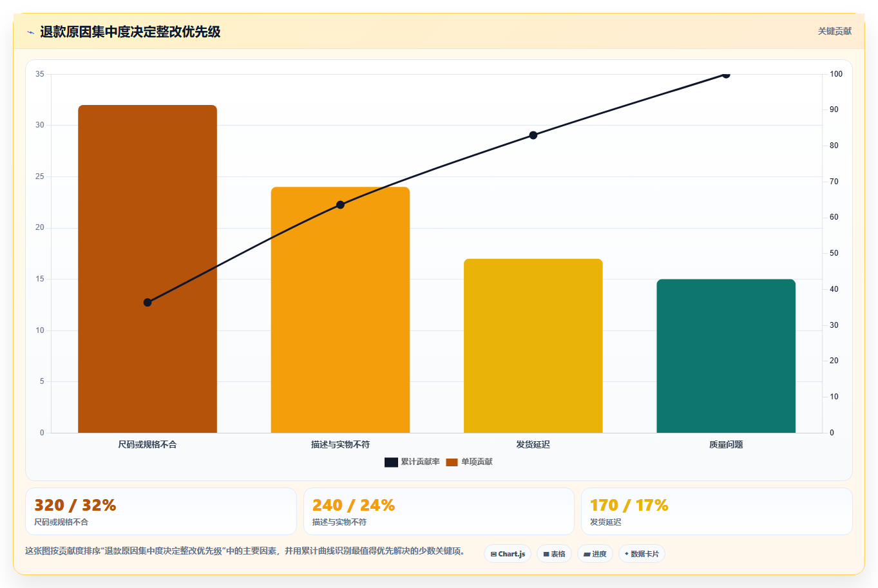Open the 170 / 17% data card
This screenshot has height=588, width=878.
tap(716, 511)
